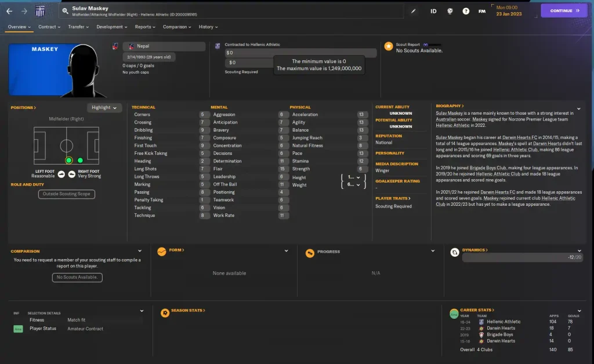This screenshot has height=364, width=594.
Task: Open the Player Traits link
Action: click(393, 198)
